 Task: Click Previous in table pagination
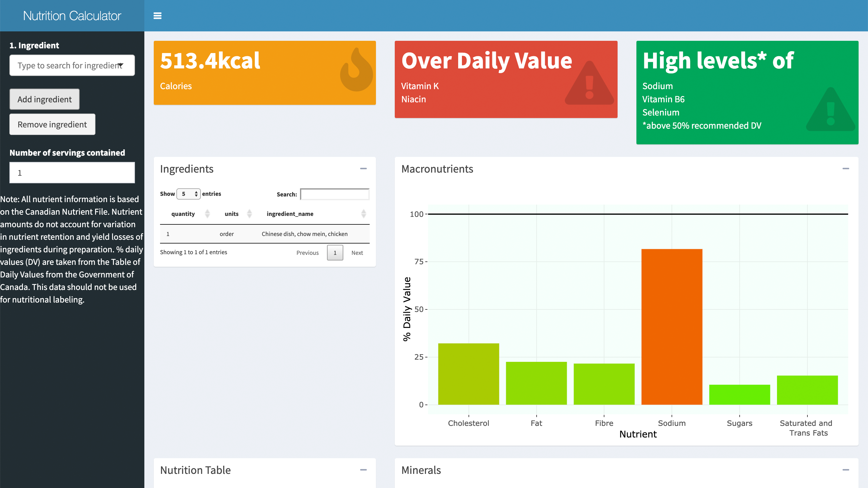(x=307, y=253)
